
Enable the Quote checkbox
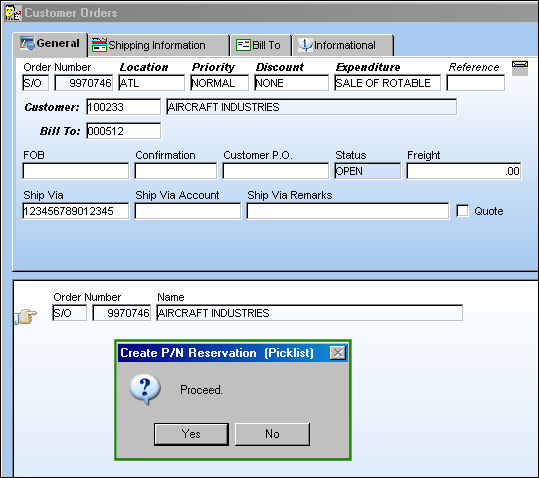(x=462, y=211)
